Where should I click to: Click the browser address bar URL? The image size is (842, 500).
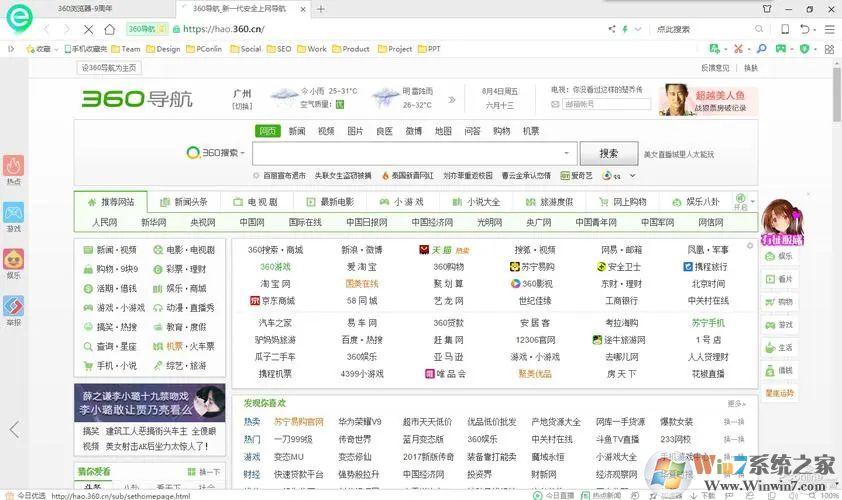(224, 29)
